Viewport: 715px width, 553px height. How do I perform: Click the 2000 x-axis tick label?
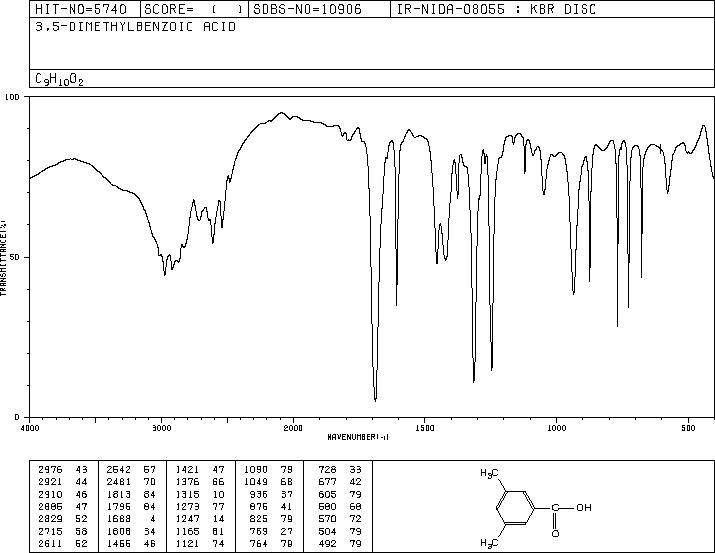293,428
